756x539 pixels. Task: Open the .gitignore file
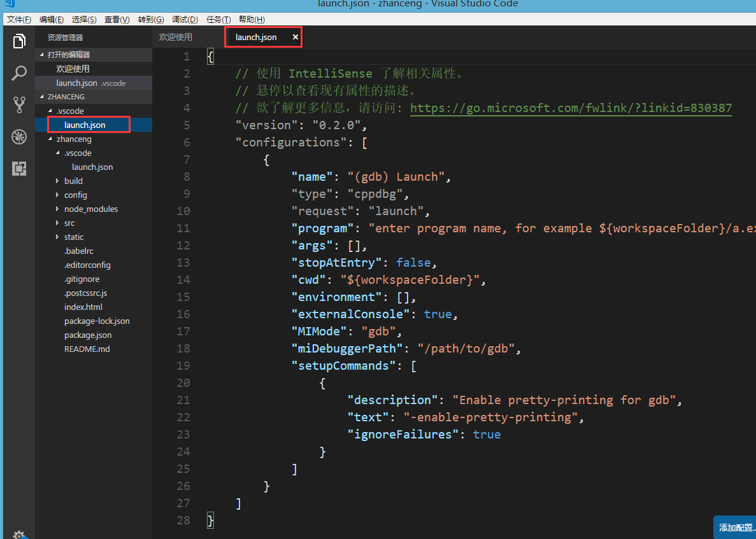94,279
